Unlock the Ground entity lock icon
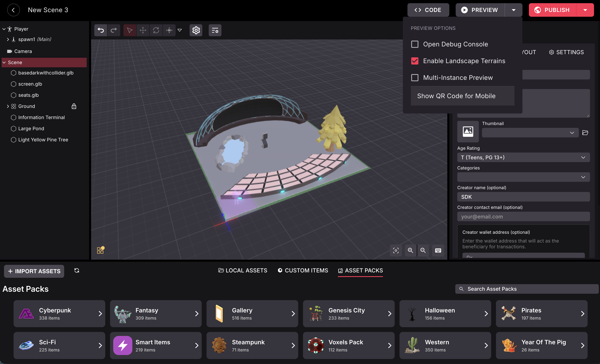The image size is (600, 364). pyautogui.click(x=74, y=106)
